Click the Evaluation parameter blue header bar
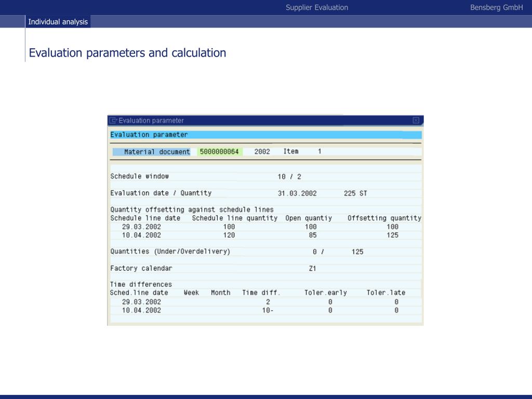Viewport: 532px width, 399px height. point(266,135)
